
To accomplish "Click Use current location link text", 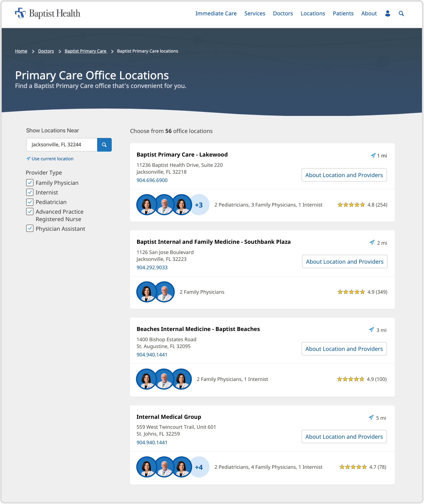I will [53, 159].
